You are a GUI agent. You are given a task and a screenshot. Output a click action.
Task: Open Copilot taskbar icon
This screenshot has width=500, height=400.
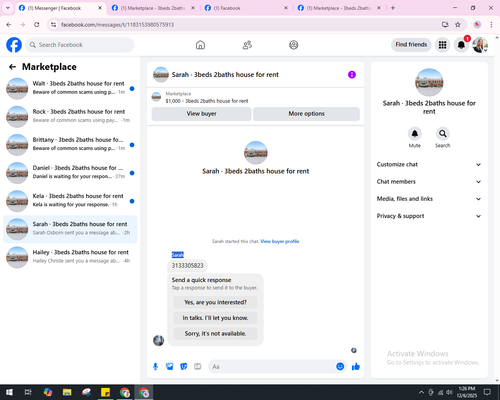click(48, 392)
